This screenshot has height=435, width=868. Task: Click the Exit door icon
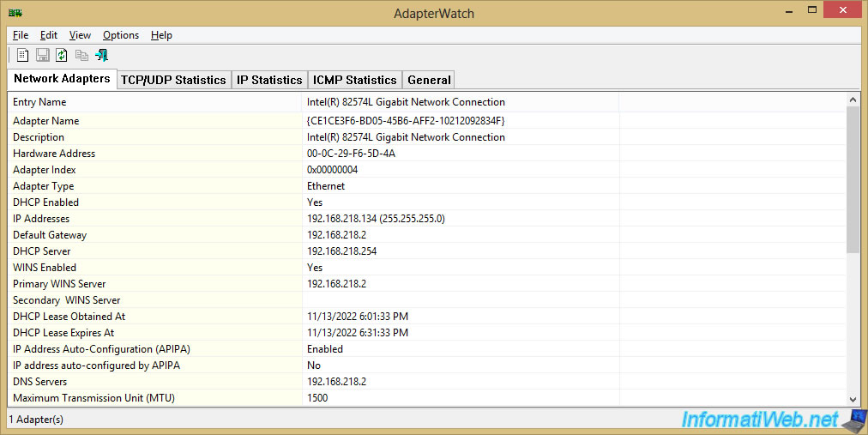tap(101, 56)
